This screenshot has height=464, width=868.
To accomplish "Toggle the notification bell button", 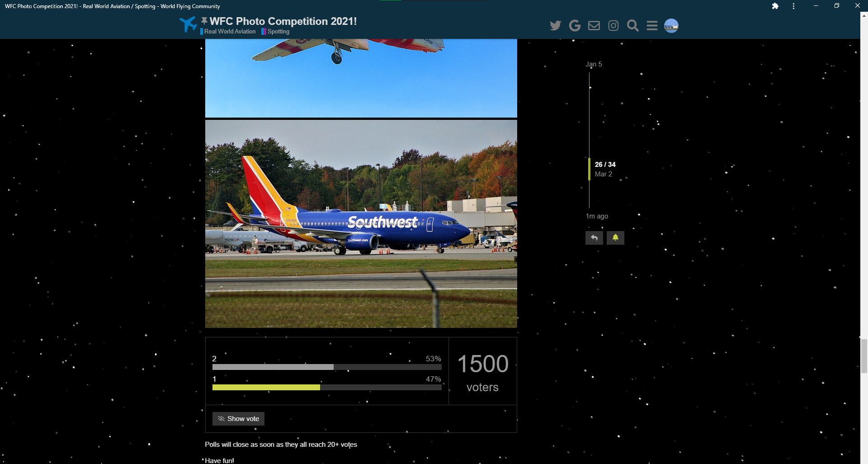I will tap(615, 238).
